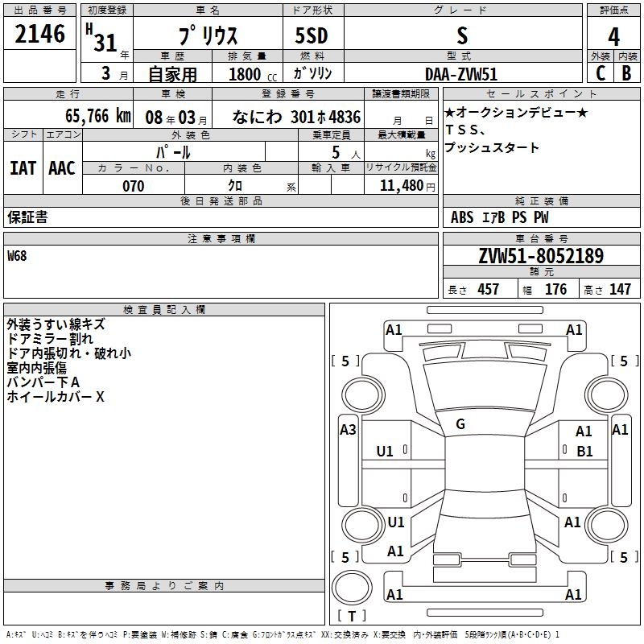The image size is (644, 644).
Task: Select the rear-right wheel circle on diagram
Action: pos(607,525)
